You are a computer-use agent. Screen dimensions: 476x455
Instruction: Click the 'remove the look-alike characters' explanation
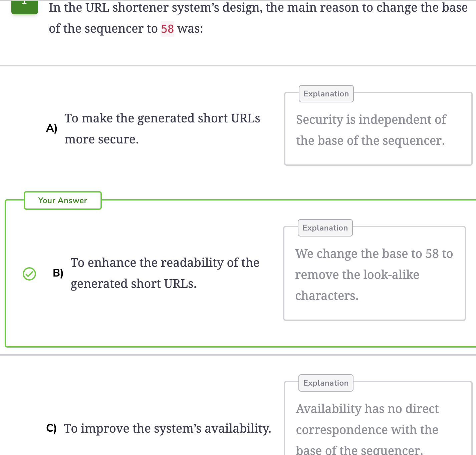[x=357, y=285]
